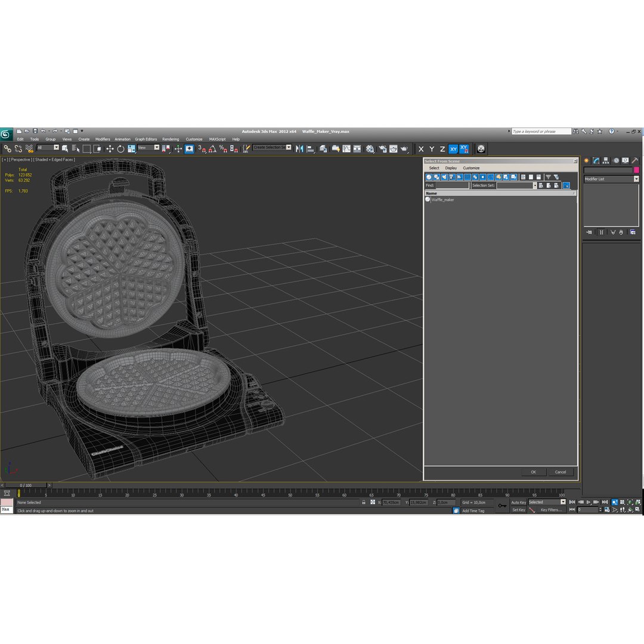This screenshot has height=644, width=644.
Task: Open the MAXScript menu
Action: click(x=217, y=139)
